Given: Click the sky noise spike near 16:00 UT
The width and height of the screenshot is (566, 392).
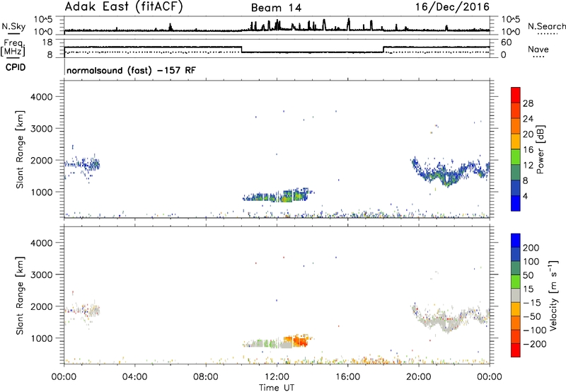Looking at the screenshot, I should pos(348,24).
